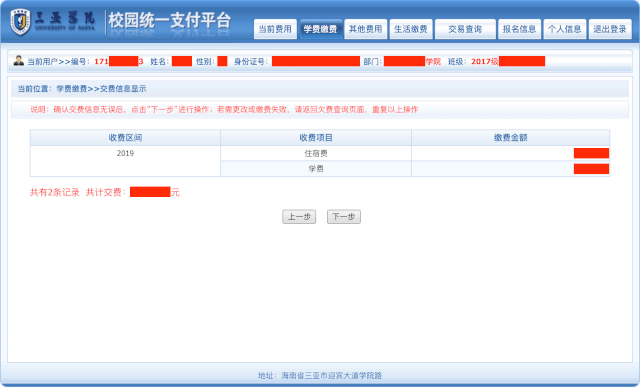Click the 班级 2017级 value
Screen dimensions: 640x387
484,61
